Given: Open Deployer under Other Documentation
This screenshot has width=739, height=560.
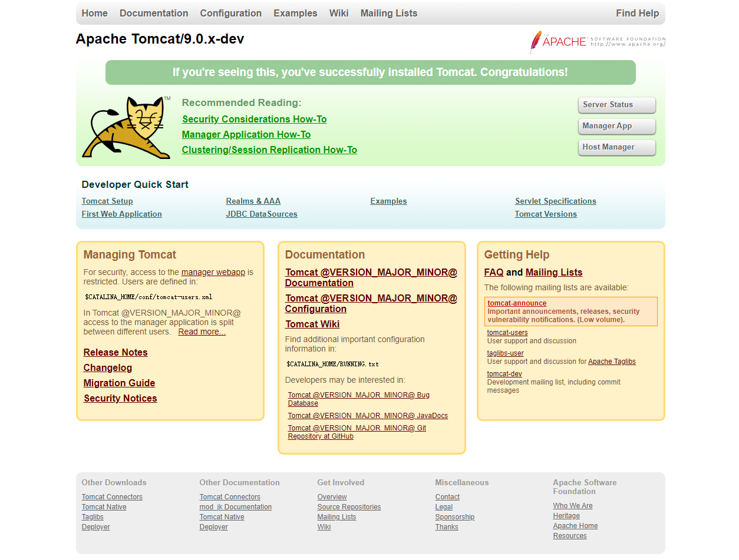Looking at the screenshot, I should coord(214,527).
